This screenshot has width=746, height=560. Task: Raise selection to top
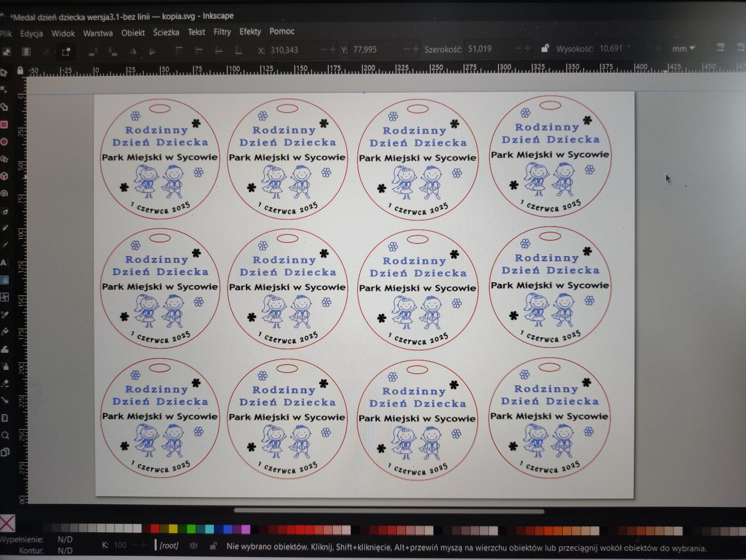pyautogui.click(x=179, y=51)
